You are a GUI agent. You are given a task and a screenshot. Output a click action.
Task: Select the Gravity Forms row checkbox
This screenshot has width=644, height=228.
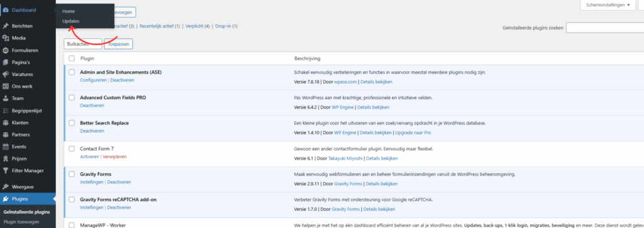tap(72, 174)
